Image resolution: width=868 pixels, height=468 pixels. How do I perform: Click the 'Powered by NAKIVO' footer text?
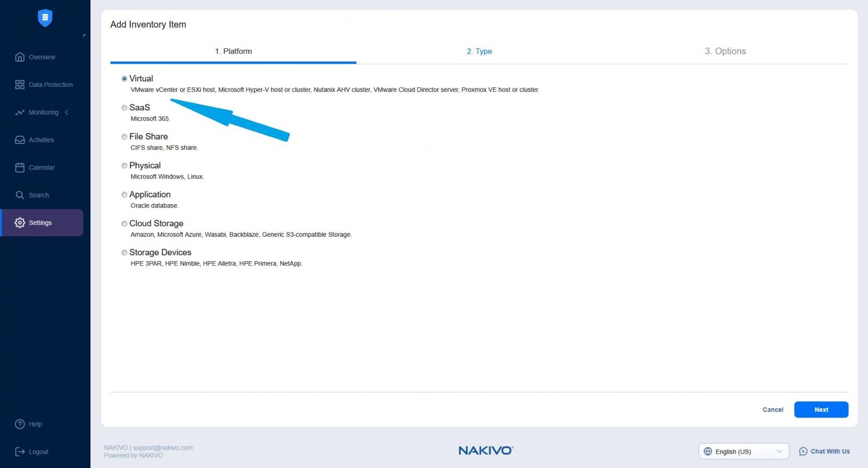point(133,456)
